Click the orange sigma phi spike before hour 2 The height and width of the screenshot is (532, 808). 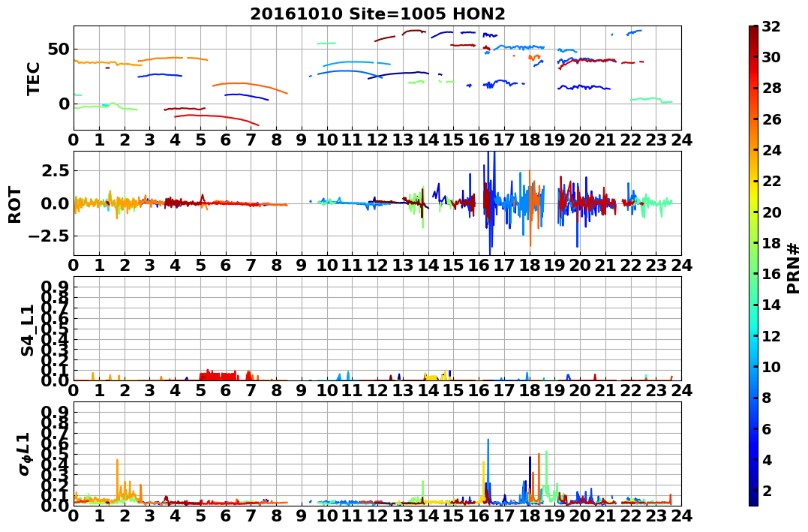pos(118,479)
